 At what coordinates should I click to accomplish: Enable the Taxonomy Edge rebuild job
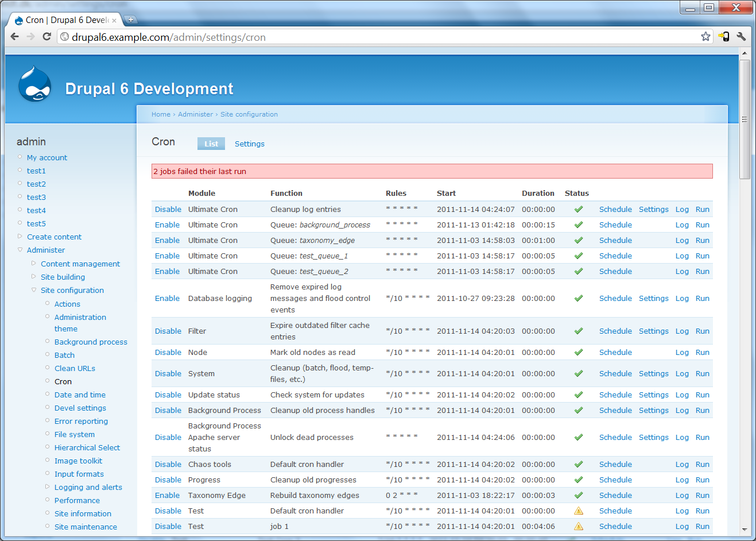click(167, 495)
